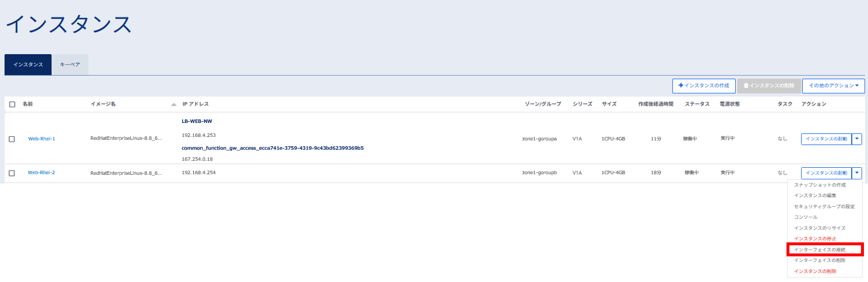Sort by the IP アドレス column header
The width and height of the screenshot is (868, 282).
coord(196,104)
